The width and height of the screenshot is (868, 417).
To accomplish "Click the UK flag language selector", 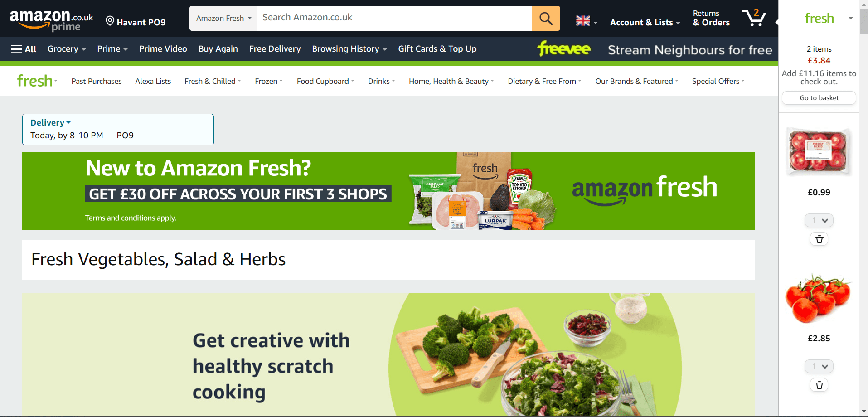I will click(x=587, y=21).
